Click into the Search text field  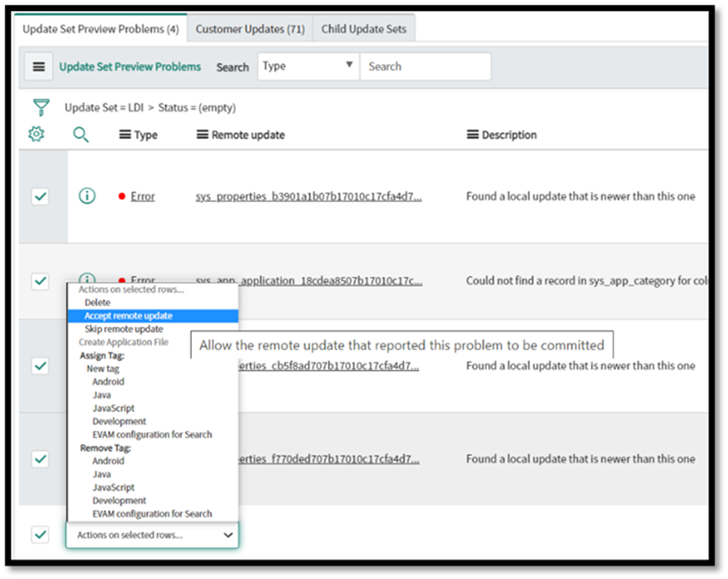(x=425, y=66)
